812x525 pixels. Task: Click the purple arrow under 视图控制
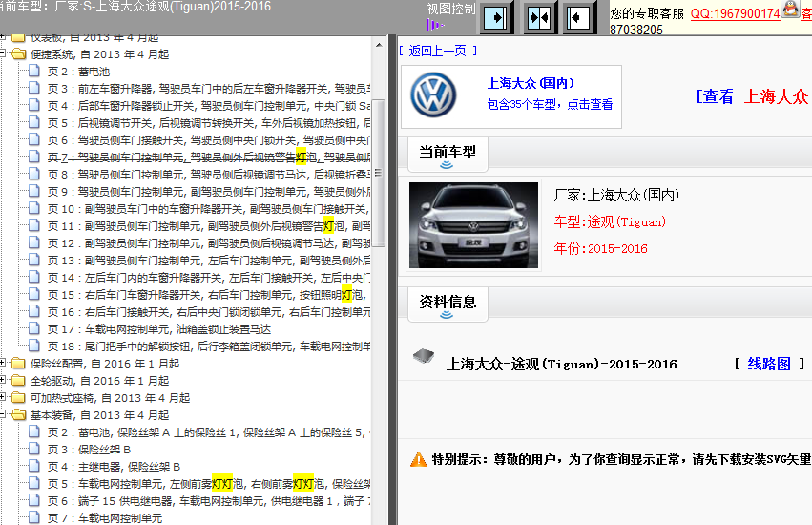pyautogui.click(x=434, y=25)
